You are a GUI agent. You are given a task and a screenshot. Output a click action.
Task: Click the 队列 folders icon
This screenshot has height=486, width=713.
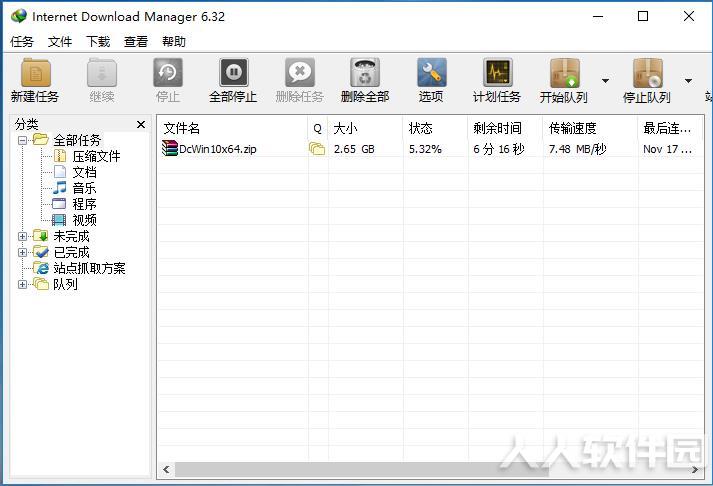[x=40, y=284]
